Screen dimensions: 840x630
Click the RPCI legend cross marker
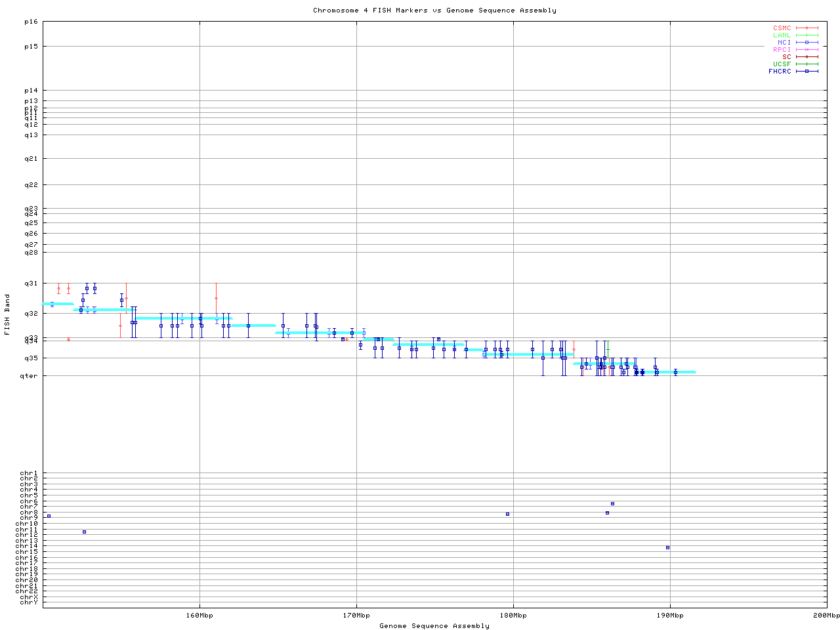pyautogui.click(x=807, y=50)
